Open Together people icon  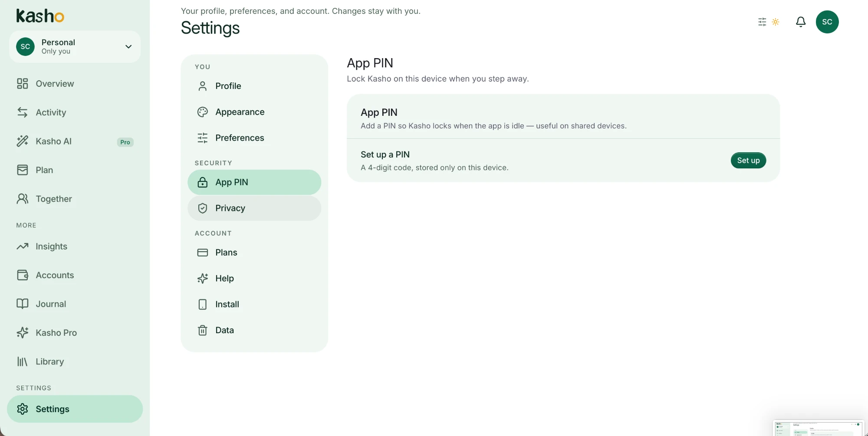pyautogui.click(x=22, y=199)
